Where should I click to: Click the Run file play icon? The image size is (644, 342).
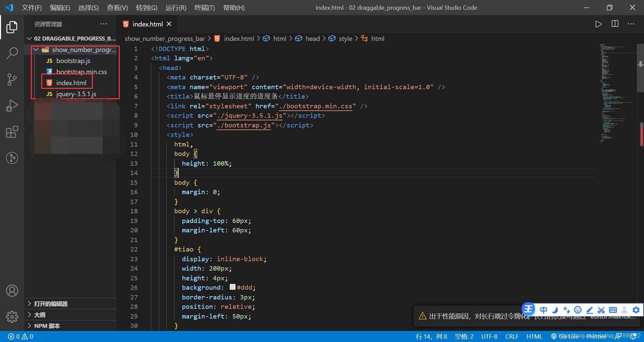tap(598, 24)
